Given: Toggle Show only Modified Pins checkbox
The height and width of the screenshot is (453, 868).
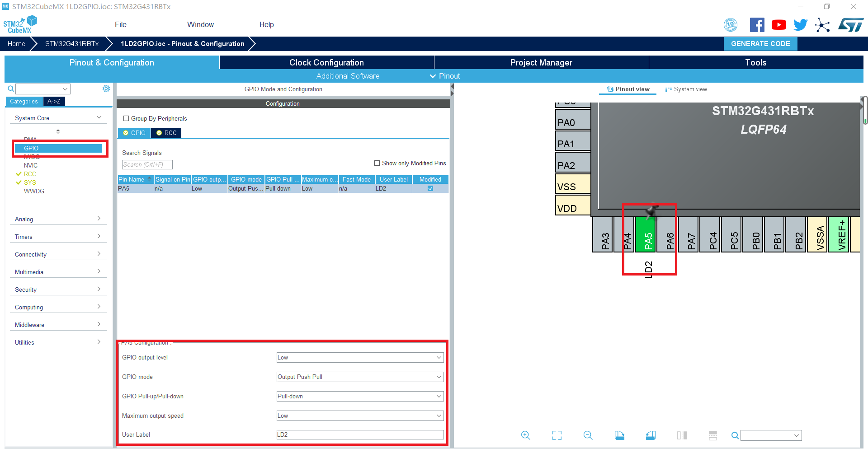Looking at the screenshot, I should point(377,163).
